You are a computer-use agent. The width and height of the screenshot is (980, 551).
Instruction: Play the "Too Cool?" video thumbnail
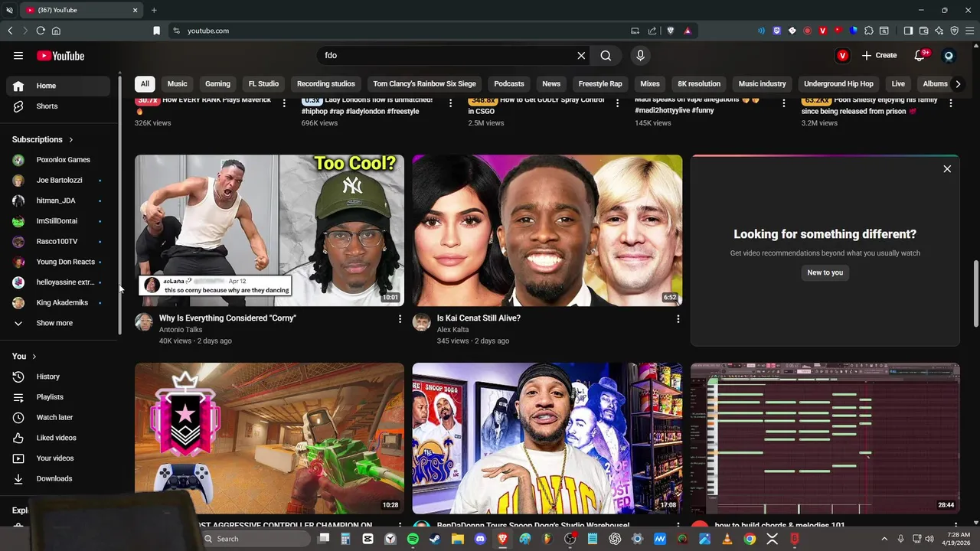[269, 230]
